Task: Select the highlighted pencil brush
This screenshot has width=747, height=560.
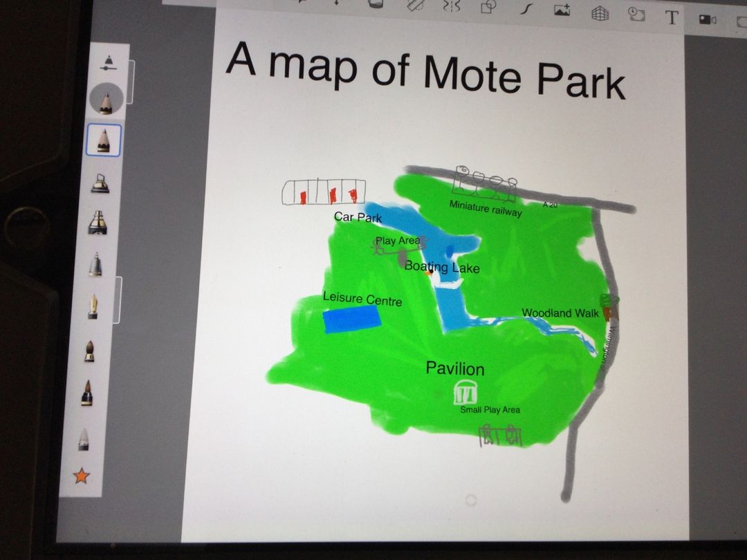Action: point(104,140)
